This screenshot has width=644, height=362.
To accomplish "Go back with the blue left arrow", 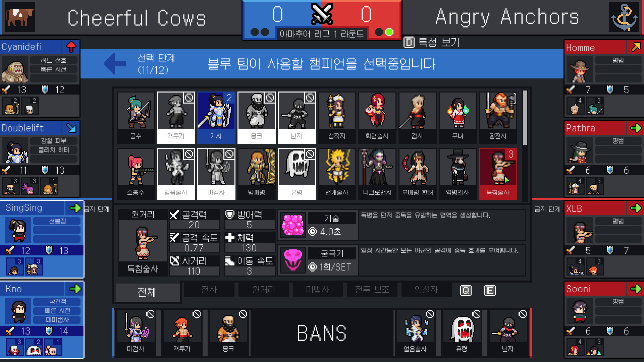I will click(x=115, y=64).
